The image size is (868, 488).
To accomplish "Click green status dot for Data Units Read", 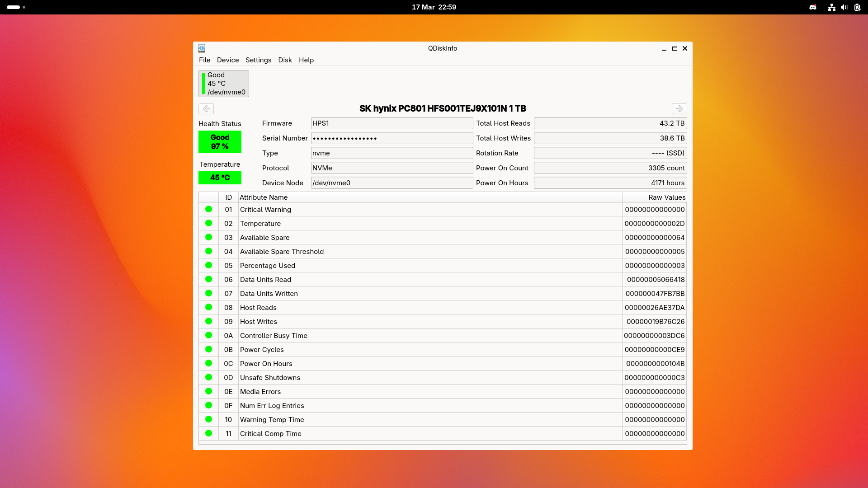I will (208, 279).
